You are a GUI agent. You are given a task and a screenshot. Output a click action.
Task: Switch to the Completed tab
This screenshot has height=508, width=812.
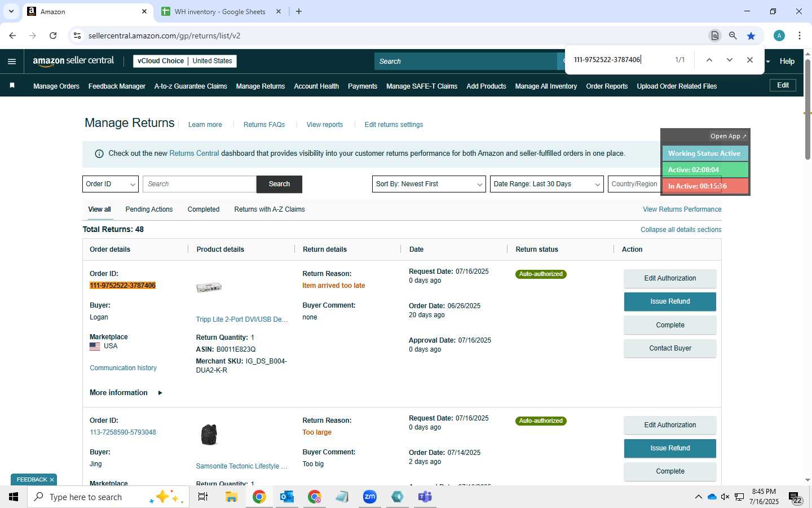(x=204, y=209)
